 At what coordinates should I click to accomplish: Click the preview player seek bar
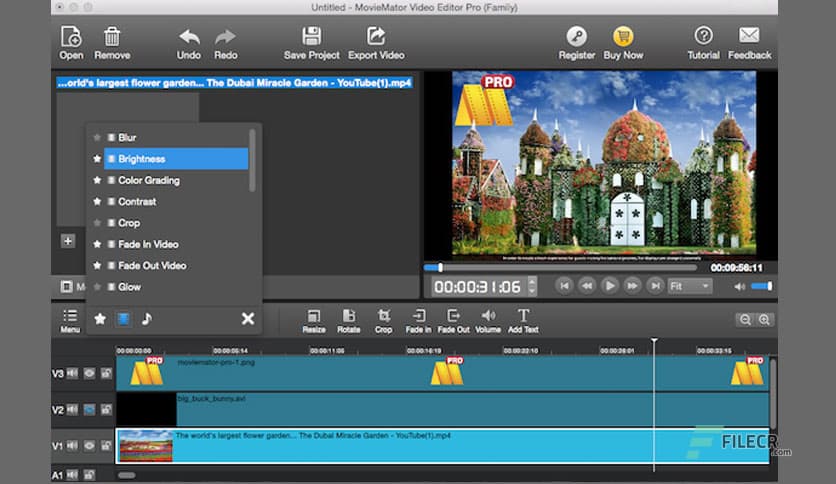pos(560,267)
